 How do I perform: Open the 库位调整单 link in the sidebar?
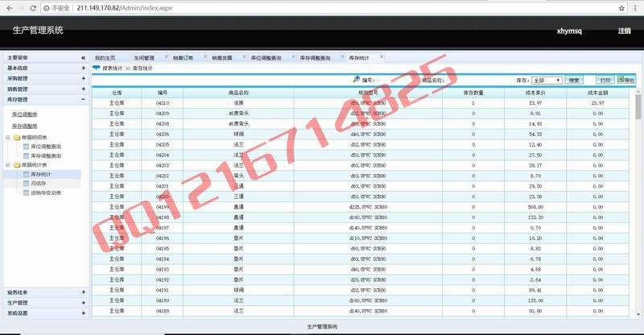pyautogui.click(x=24, y=114)
